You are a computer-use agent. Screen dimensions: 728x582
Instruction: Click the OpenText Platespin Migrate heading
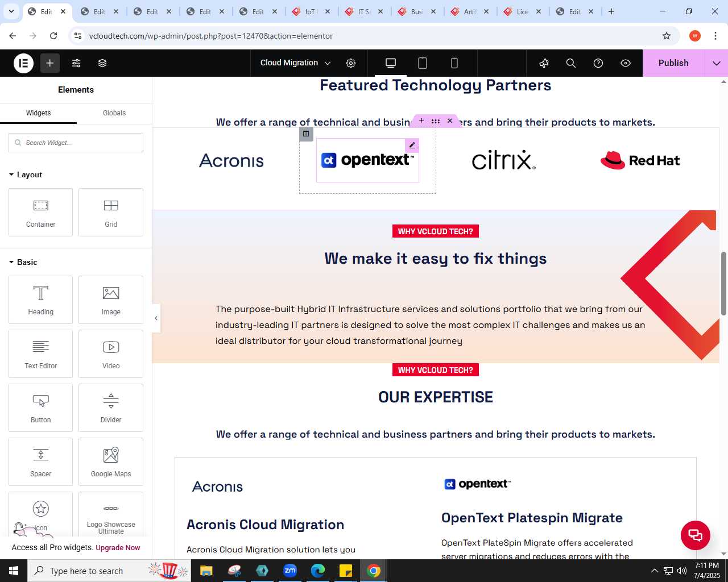tap(532, 518)
